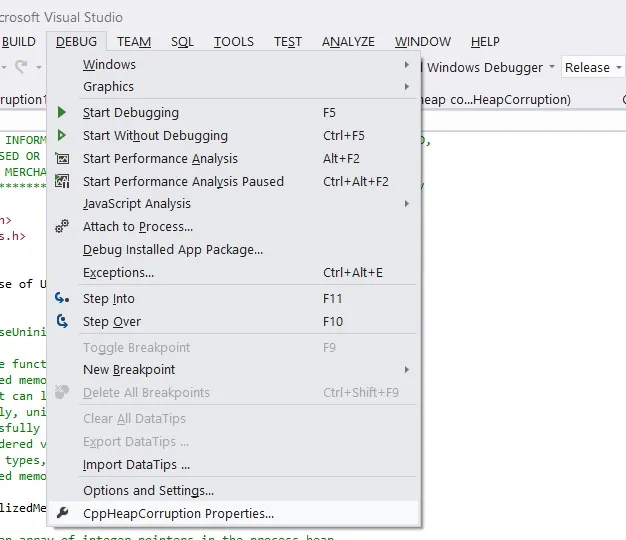This screenshot has height=540, width=626.
Task: Expand the Graphics submenu arrow
Action: point(406,86)
